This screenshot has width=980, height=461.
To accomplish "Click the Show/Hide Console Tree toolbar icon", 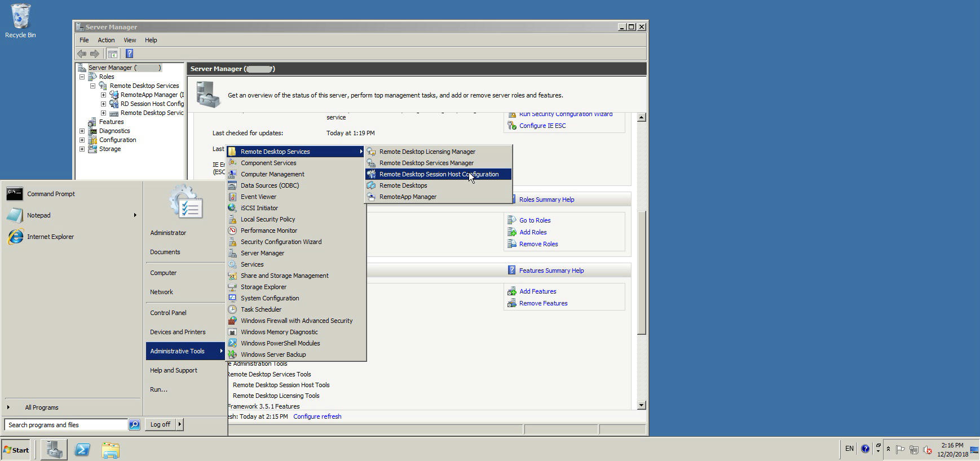I will 112,54.
